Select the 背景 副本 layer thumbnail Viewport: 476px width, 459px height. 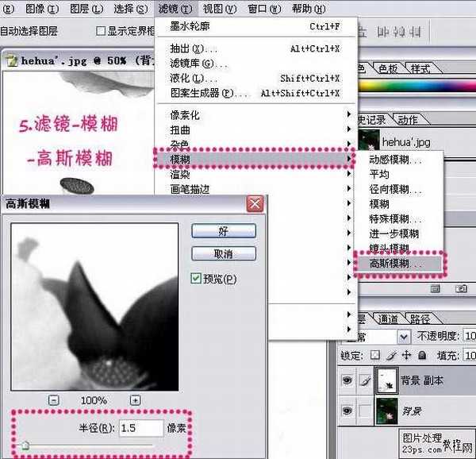[x=386, y=380]
